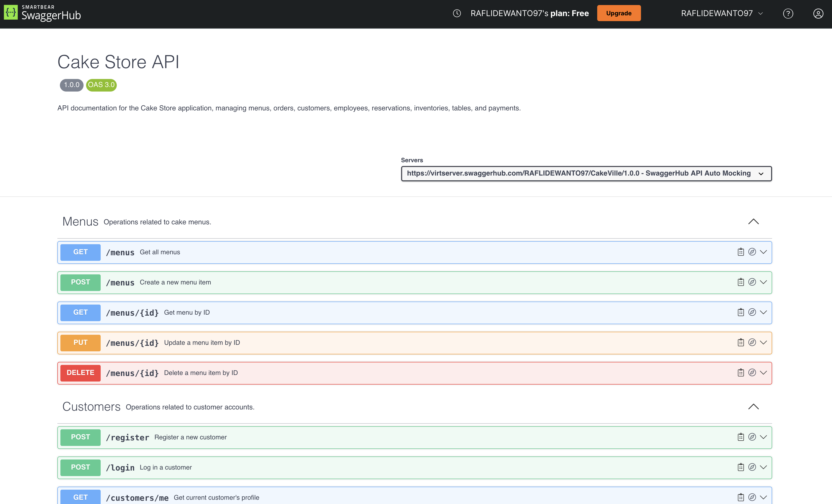Click 'Operations related to cake menus.' text

pos(157,222)
